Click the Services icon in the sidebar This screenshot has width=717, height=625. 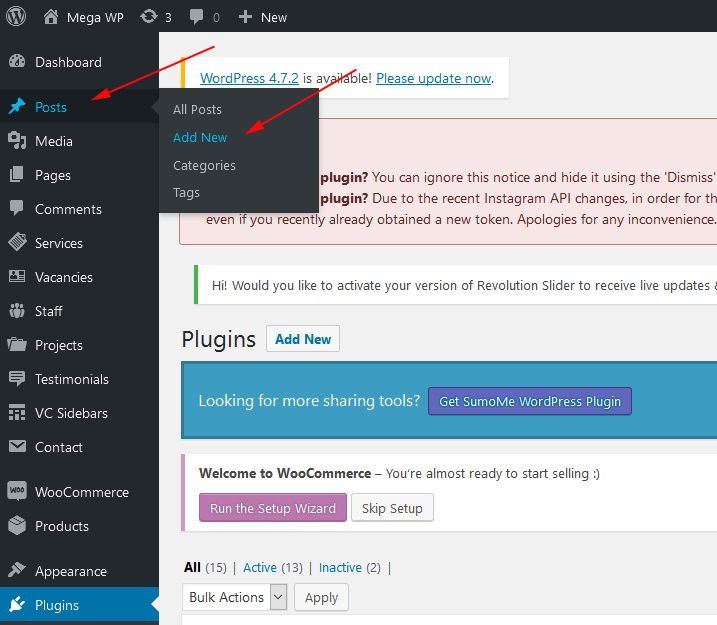(x=17, y=242)
